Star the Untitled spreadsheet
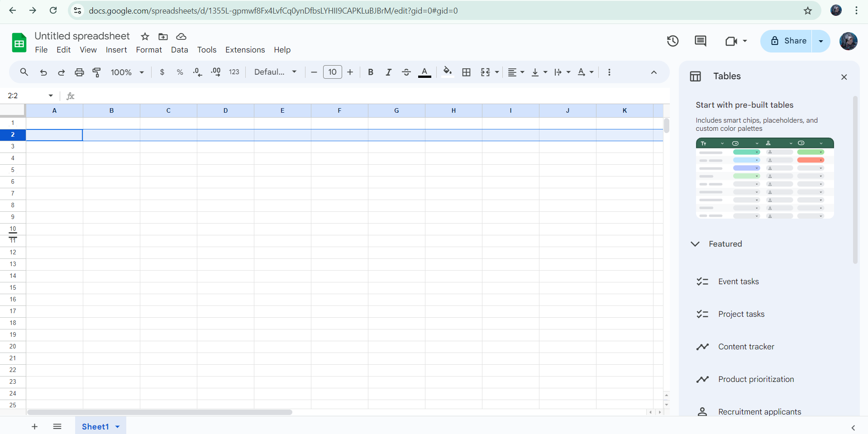The image size is (868, 434). pos(145,37)
